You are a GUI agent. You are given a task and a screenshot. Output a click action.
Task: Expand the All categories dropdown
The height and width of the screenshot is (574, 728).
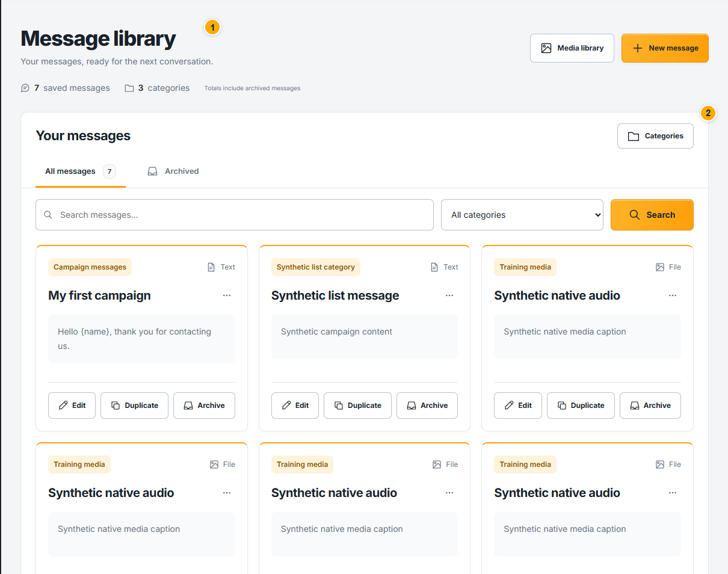click(x=522, y=215)
